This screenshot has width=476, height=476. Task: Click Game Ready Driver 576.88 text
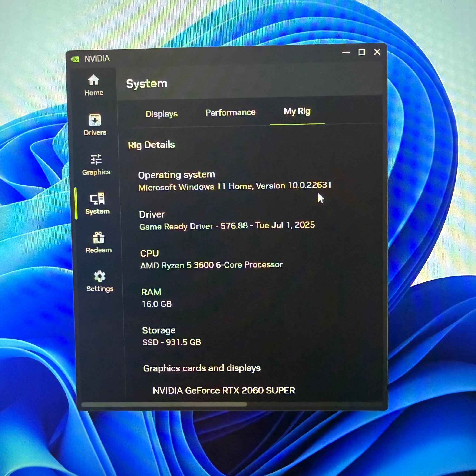227,226
